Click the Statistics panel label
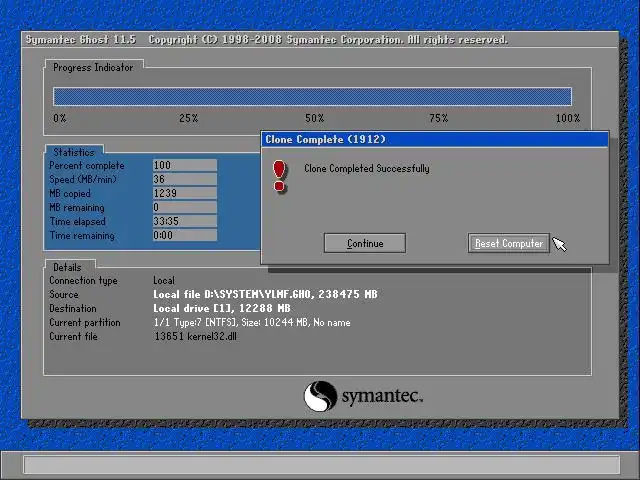640x480 pixels. pyautogui.click(x=73, y=152)
